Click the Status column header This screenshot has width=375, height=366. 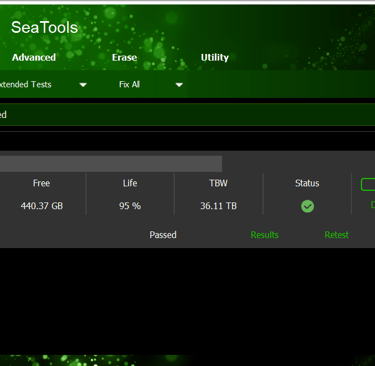[x=307, y=183]
